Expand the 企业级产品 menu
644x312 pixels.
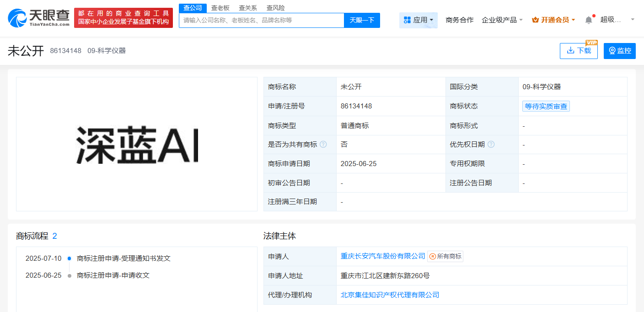pyautogui.click(x=502, y=20)
